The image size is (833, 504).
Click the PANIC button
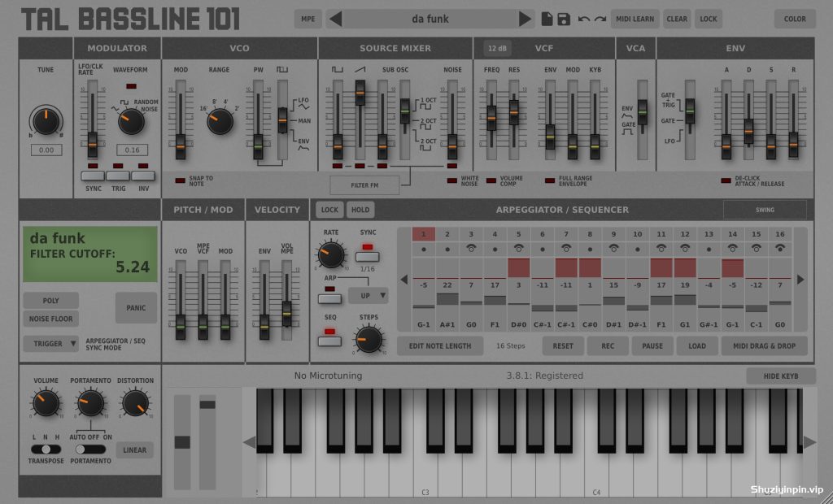tap(136, 307)
